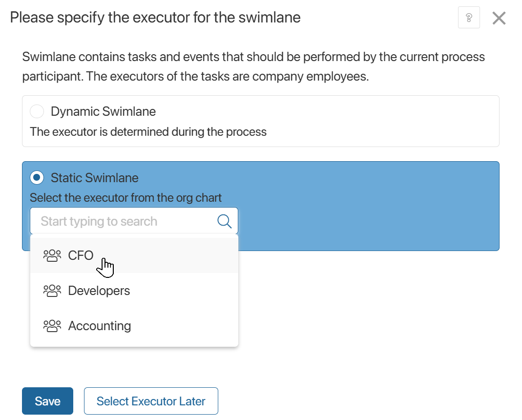This screenshot has width=522, height=420.
Task: Choose Accounting from the executor list
Action: point(100,326)
